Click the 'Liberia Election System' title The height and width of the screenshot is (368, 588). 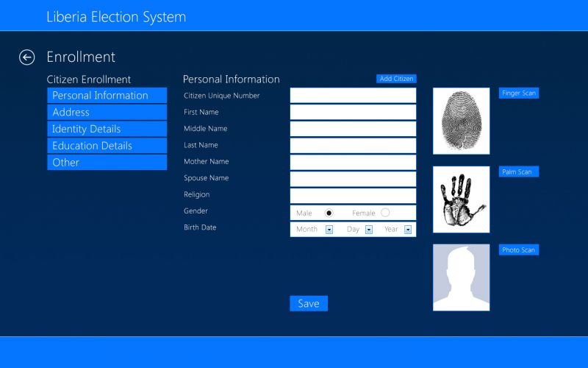pyautogui.click(x=116, y=17)
